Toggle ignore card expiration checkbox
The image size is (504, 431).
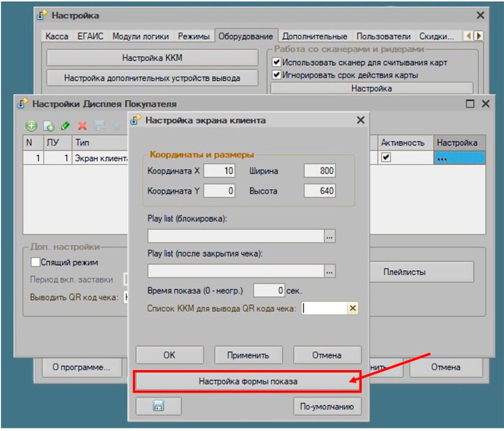(277, 75)
